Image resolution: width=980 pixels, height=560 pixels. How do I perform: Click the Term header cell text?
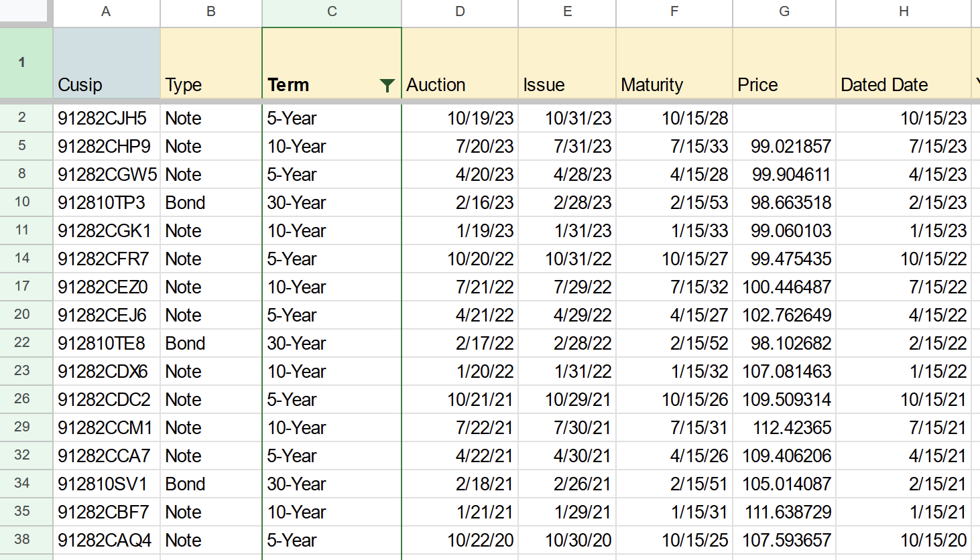288,85
